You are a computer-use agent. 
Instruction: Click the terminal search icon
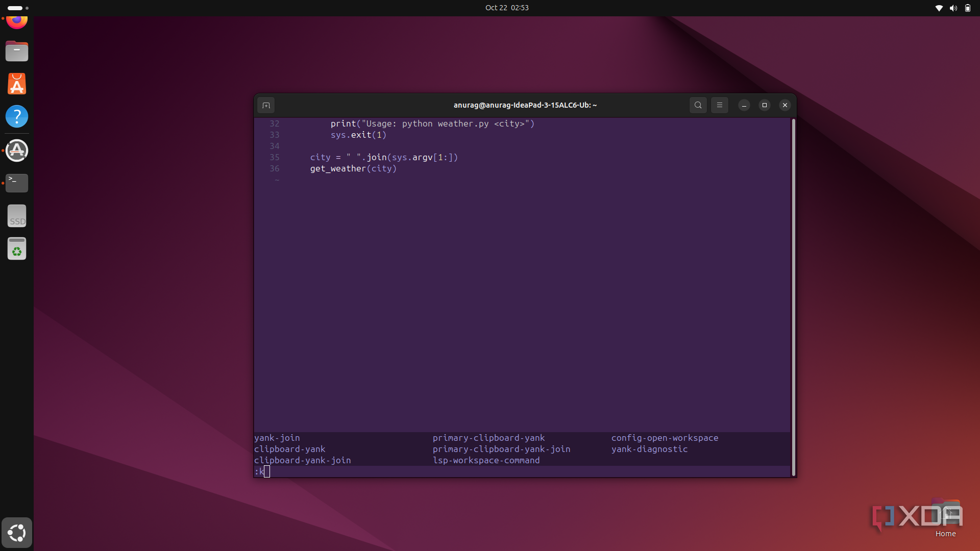click(x=698, y=105)
